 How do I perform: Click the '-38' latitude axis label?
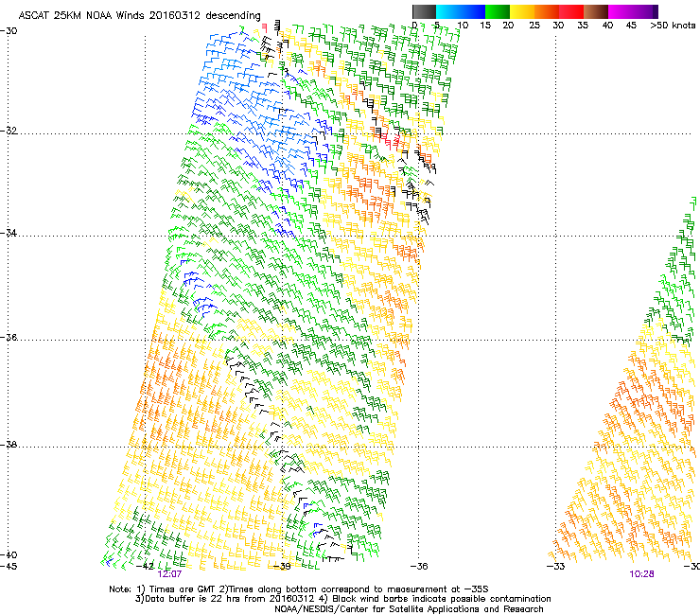click(x=9, y=445)
